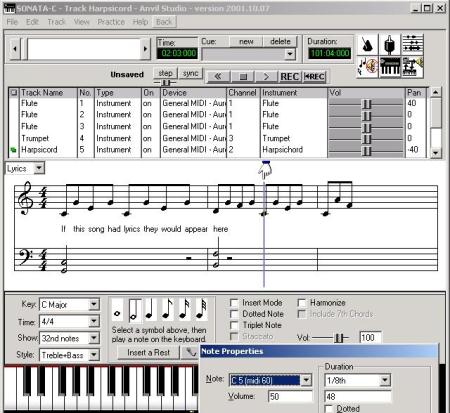The image size is (450, 413).
Task: Toggle the Harmonize checkbox
Action: click(x=302, y=303)
